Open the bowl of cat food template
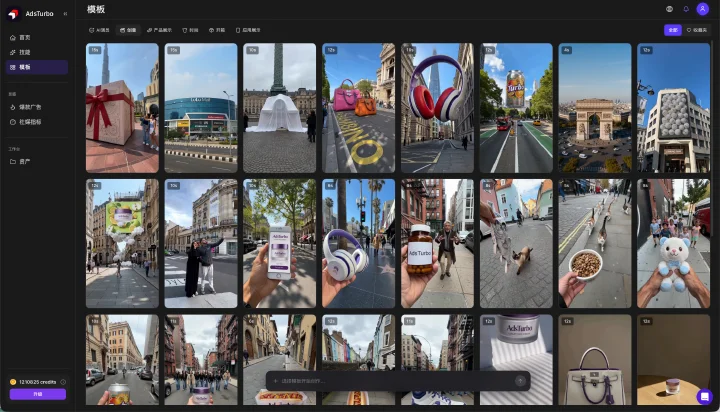 point(595,243)
